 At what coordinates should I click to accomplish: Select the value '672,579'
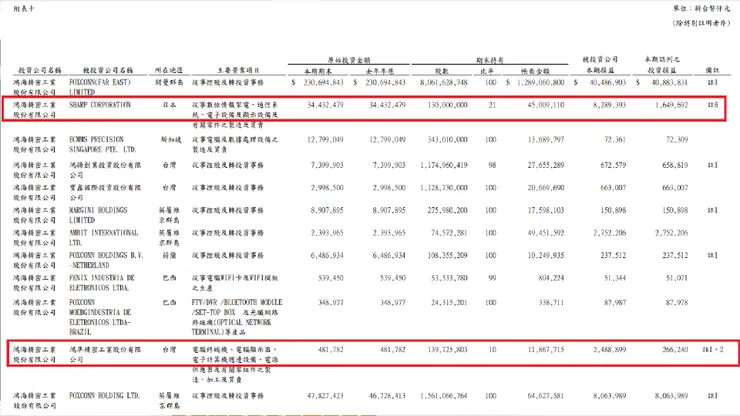point(613,165)
